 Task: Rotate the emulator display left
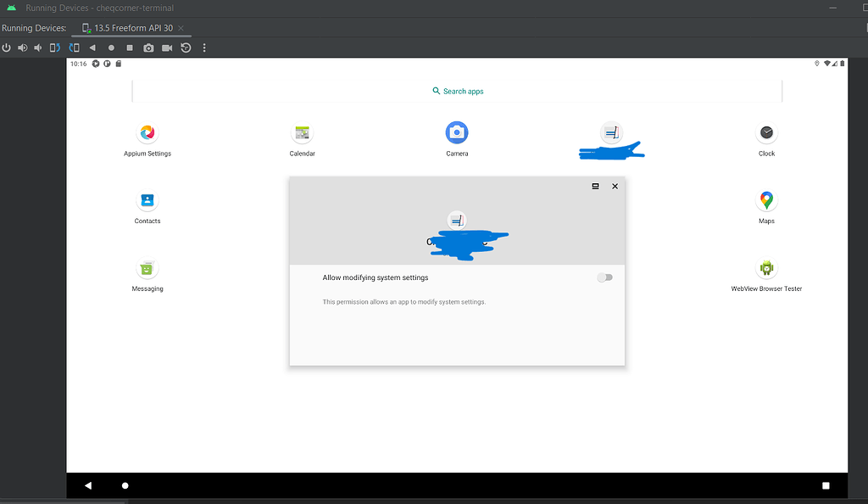click(x=53, y=48)
